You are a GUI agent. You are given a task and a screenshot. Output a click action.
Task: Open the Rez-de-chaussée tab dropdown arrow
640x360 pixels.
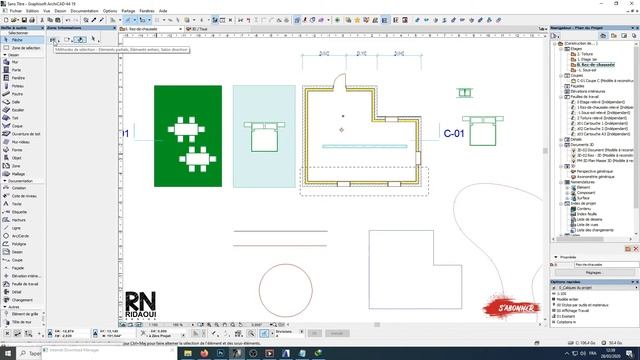180,29
